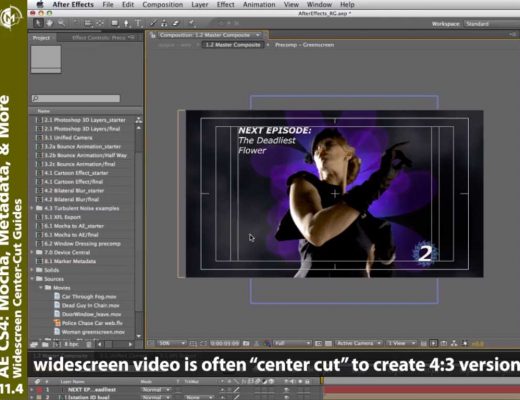Open the Workspace Standard dropdown
Viewport: 520px width, 400px height.
(x=492, y=24)
